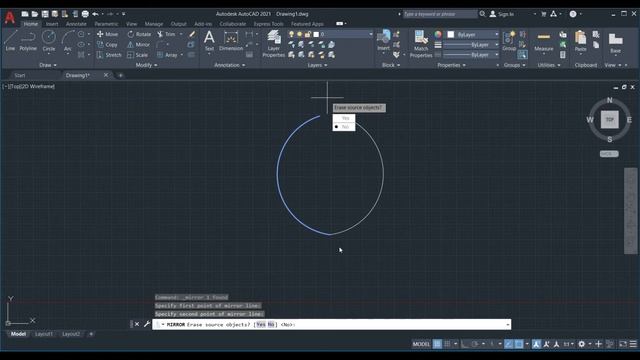Open the AutoCAD application menu logo
The image size is (640, 360).
tap(10, 17)
